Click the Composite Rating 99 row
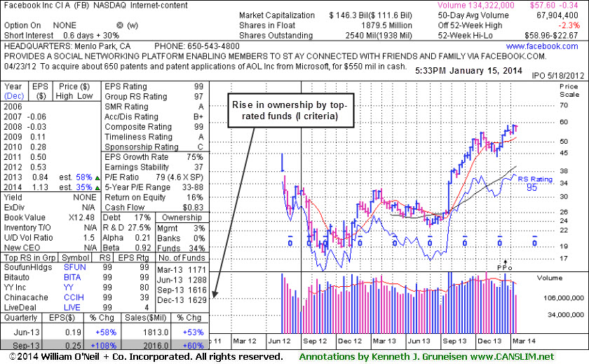This screenshot has height=364, width=589. pos(154,127)
